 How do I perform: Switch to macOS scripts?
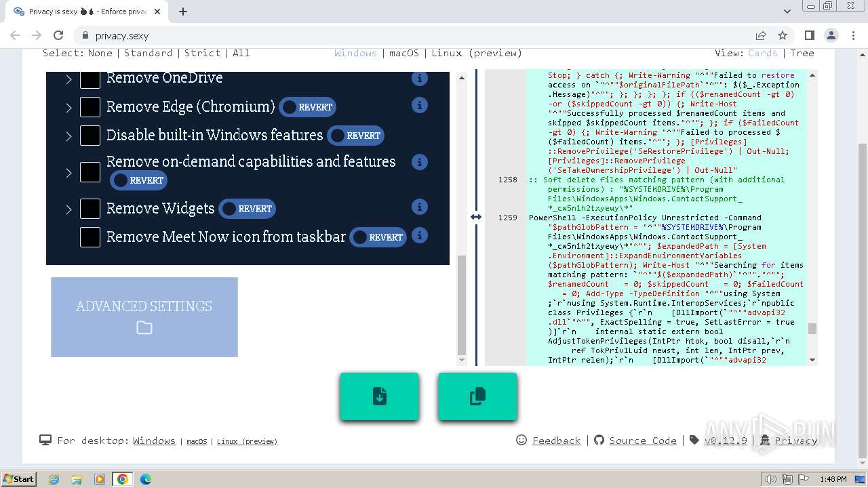coord(403,53)
